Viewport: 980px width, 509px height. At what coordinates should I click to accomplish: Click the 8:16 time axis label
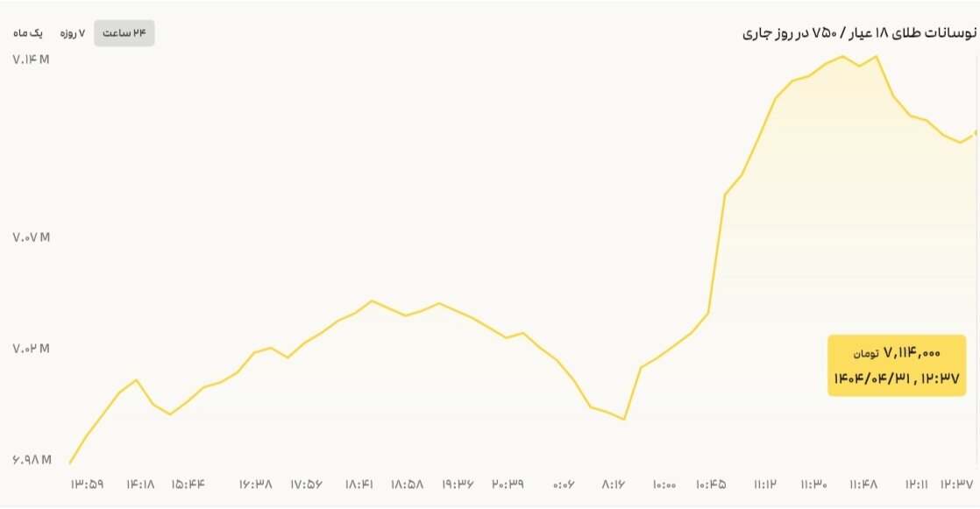pyautogui.click(x=613, y=484)
